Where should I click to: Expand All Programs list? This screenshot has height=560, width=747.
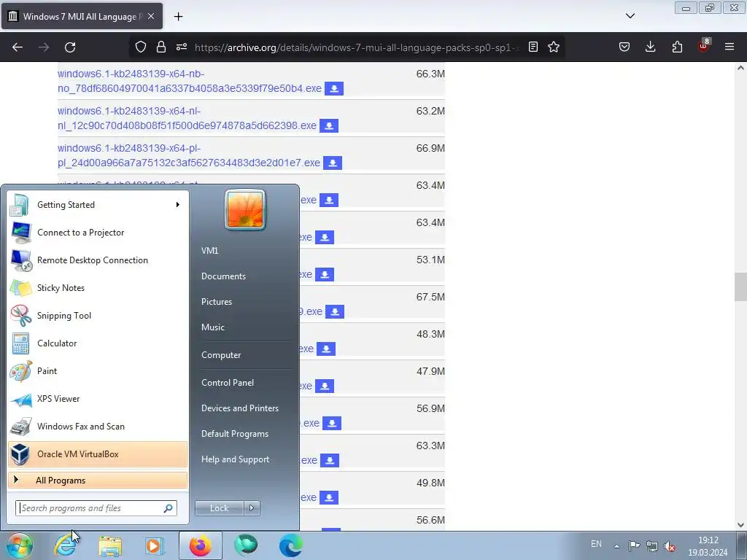point(98,480)
